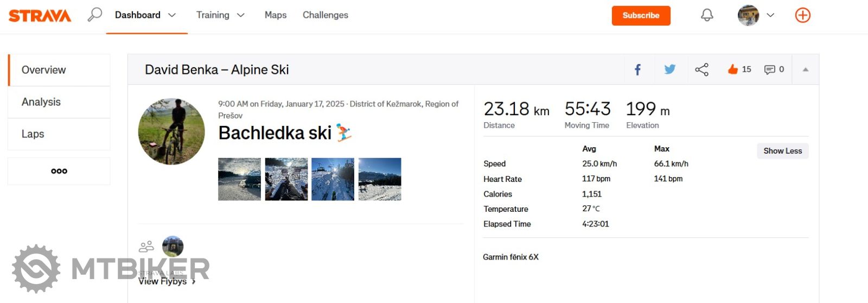The height and width of the screenshot is (303, 868).
Task: Open the notifications bell
Action: coord(707,15)
